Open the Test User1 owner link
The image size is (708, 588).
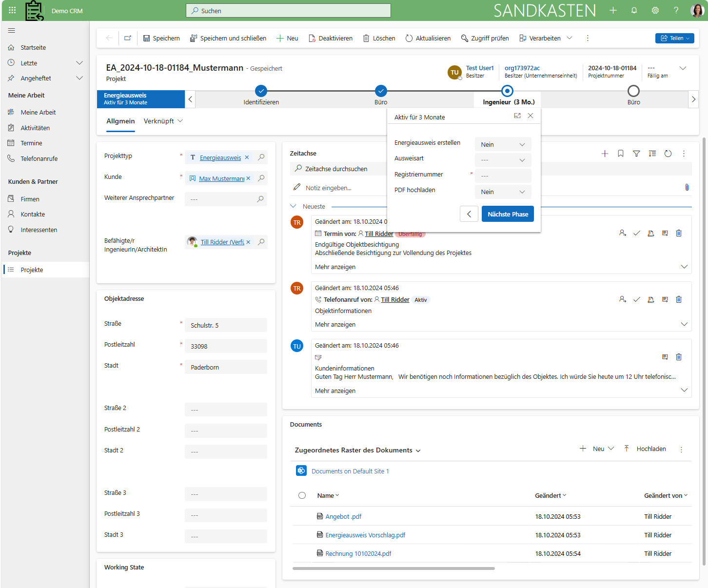[480, 68]
